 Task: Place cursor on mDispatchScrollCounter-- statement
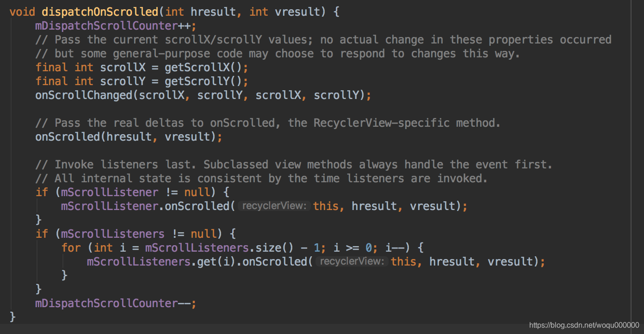click(x=116, y=303)
